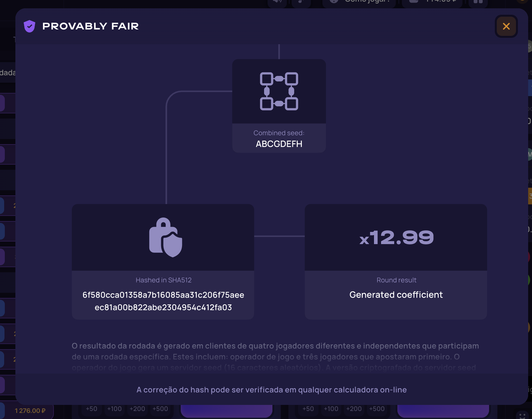Click the x12.99 round result coefficient
This screenshot has width=532, height=419.
click(396, 238)
